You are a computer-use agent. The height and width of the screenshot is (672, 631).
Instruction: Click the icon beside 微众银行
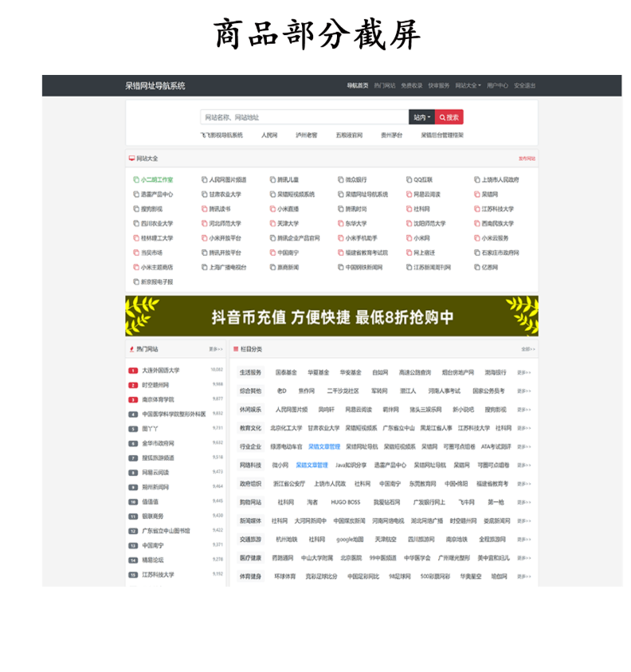coord(339,180)
